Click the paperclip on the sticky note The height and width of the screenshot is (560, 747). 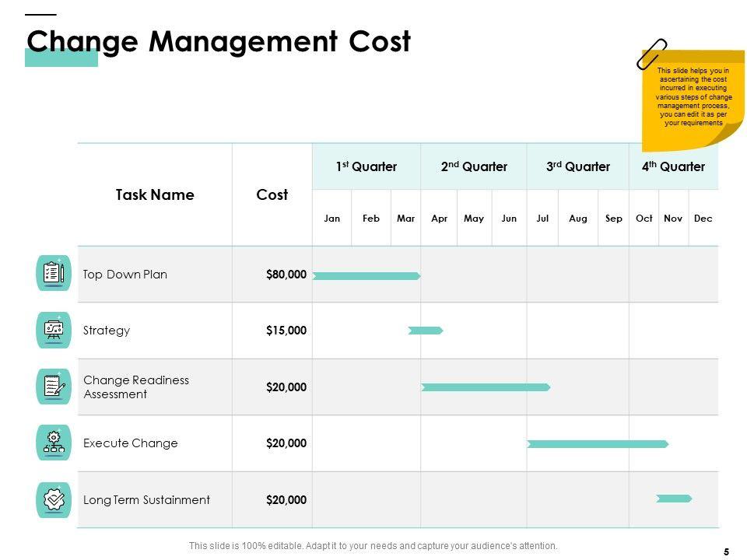point(651,53)
